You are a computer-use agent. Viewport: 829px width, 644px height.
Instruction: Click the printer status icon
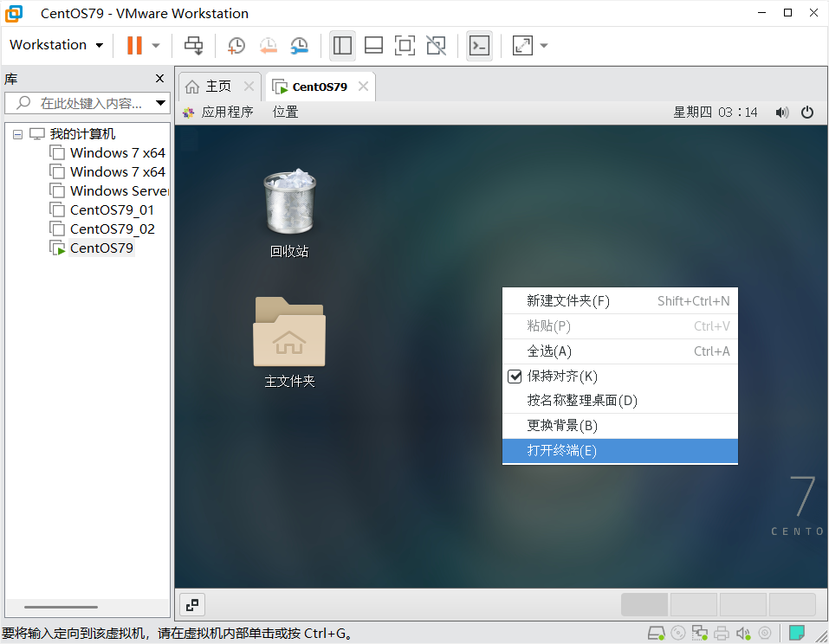[x=722, y=633]
